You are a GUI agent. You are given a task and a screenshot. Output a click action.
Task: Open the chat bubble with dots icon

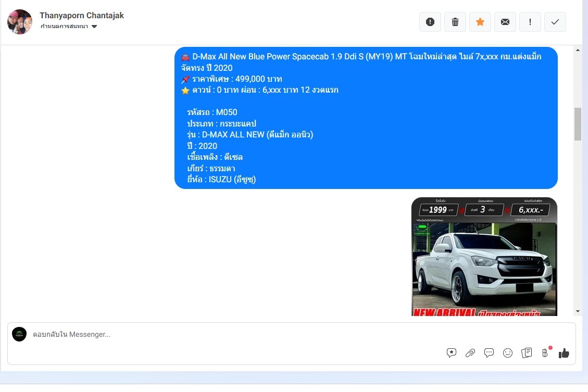pyautogui.click(x=489, y=352)
